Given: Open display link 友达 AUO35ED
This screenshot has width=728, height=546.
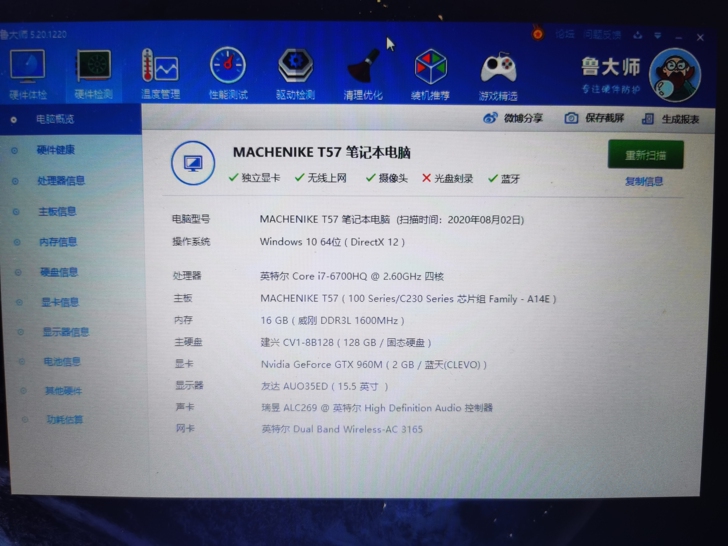Looking at the screenshot, I should (325, 386).
